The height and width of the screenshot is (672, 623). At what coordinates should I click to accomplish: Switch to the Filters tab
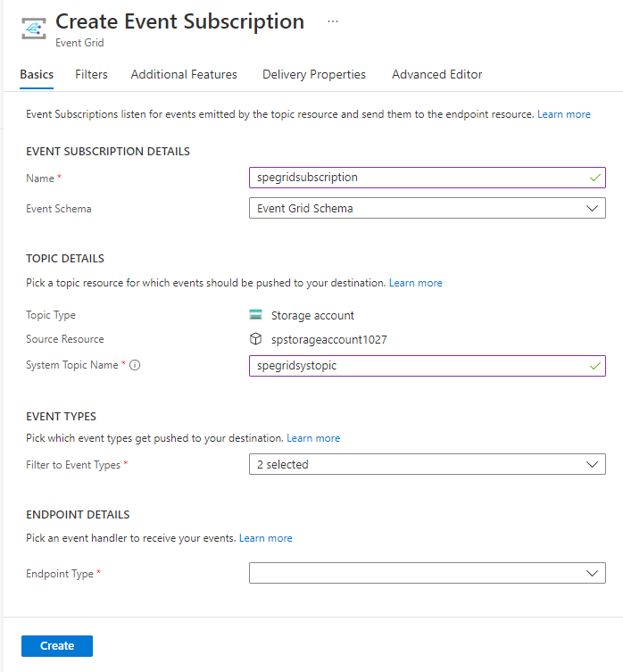[92, 75]
